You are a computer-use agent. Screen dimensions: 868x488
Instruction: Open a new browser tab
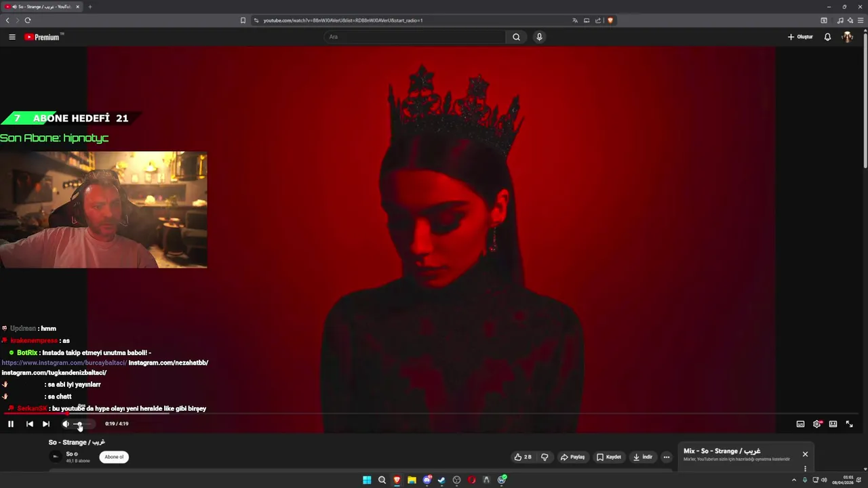click(90, 7)
